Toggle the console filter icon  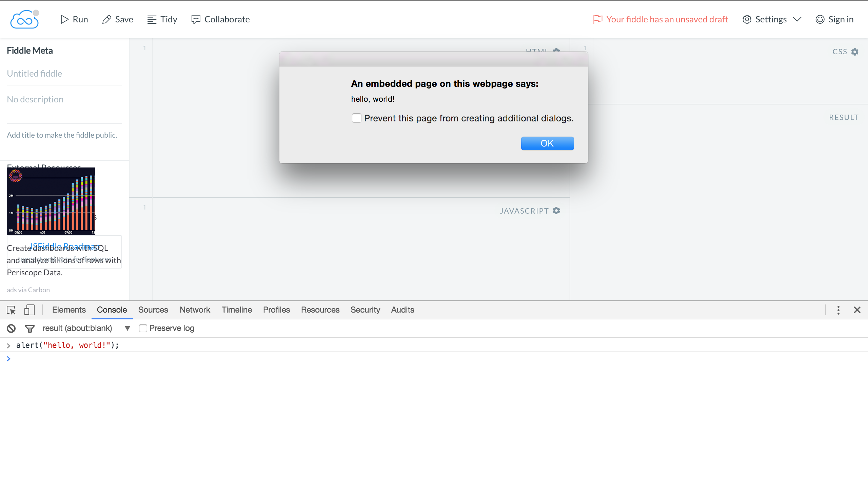[29, 328]
